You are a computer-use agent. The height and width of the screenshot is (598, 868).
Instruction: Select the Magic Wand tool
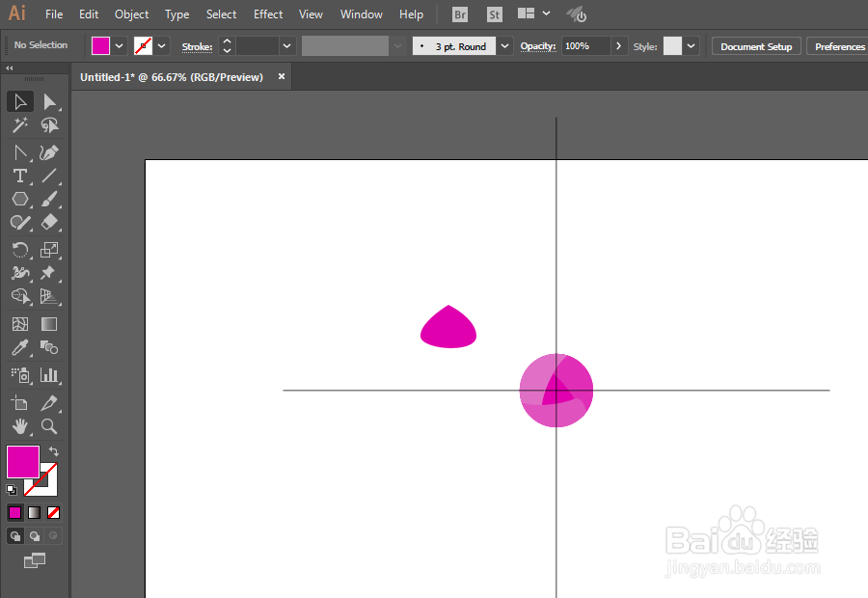[x=20, y=125]
